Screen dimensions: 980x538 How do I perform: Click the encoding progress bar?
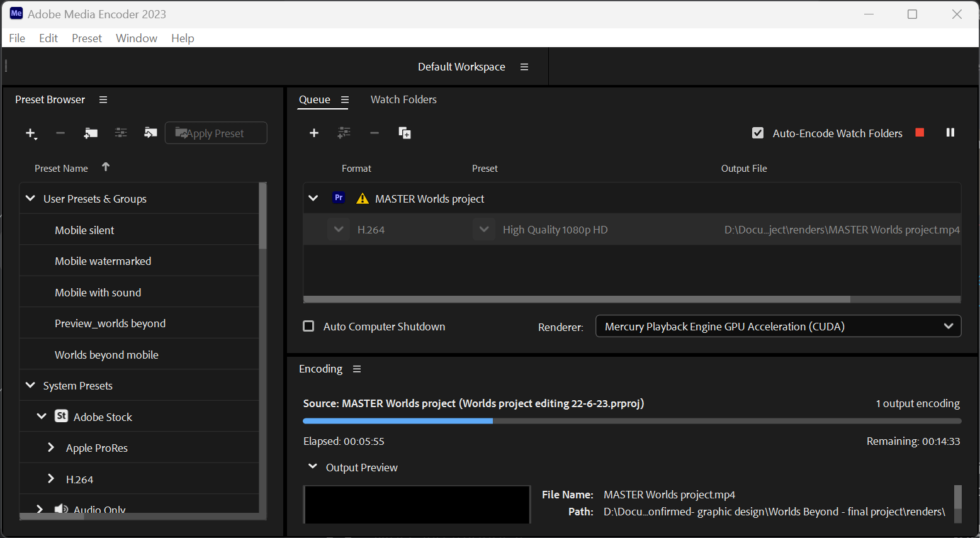coord(629,420)
